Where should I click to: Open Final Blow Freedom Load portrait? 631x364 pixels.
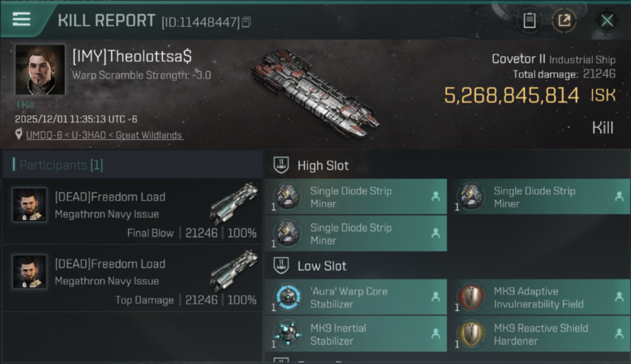30,205
